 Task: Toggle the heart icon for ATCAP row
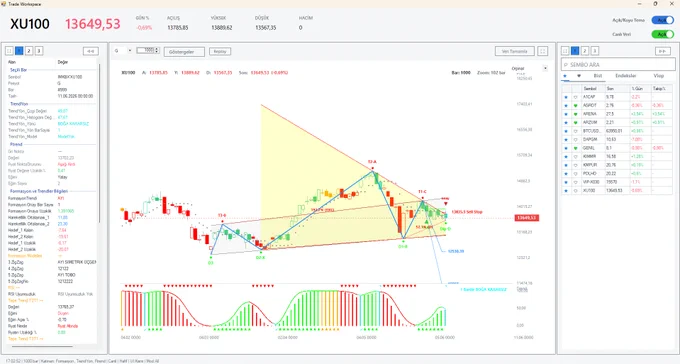pyautogui.click(x=575, y=97)
